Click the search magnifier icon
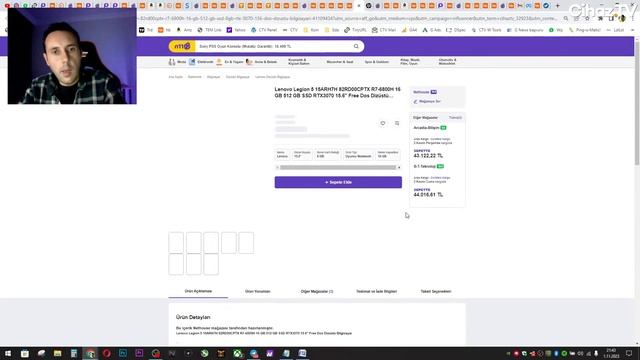Screen dimensions: 640x360 356,47
